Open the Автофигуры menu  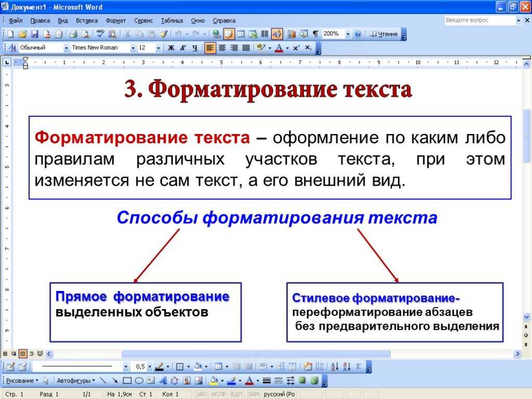coord(76,381)
